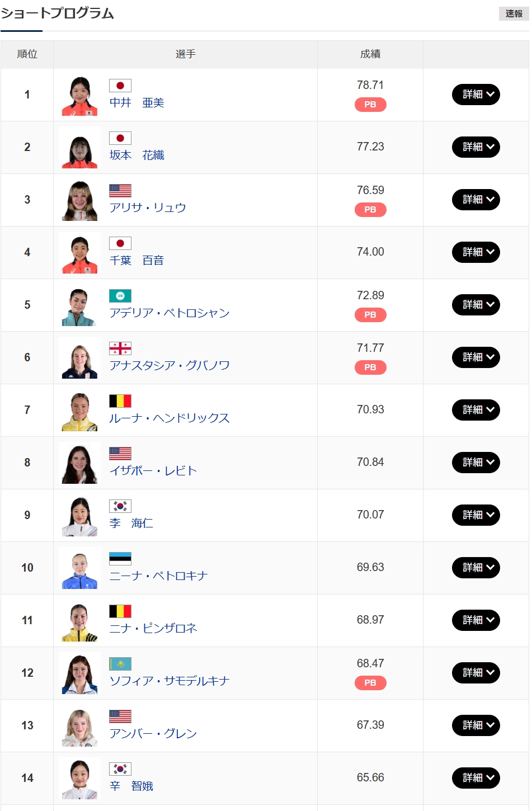The width and height of the screenshot is (532, 811).
Task: Click the Japan flag icon above 中井 亜美
Action: pos(120,86)
